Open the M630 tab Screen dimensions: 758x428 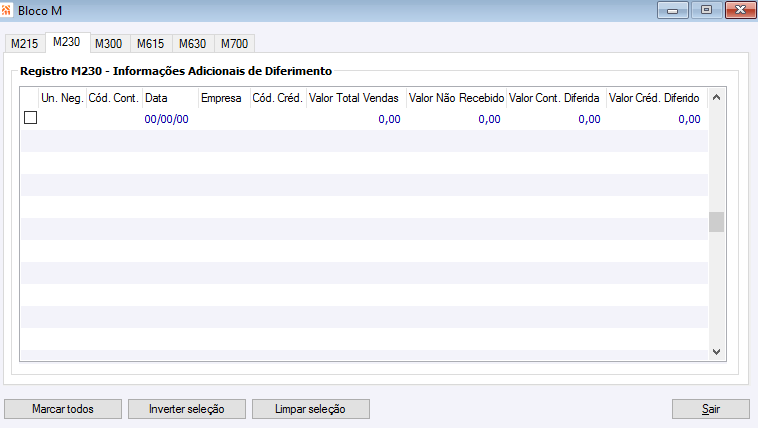click(x=193, y=44)
